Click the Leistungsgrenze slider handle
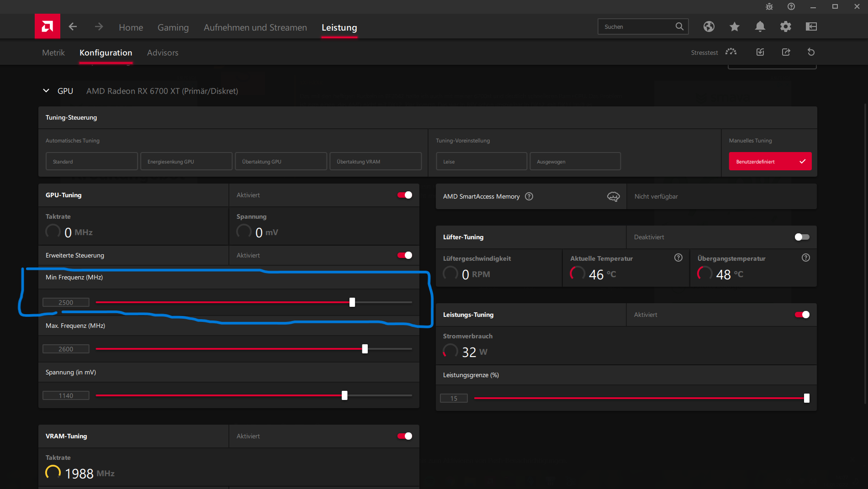Viewport: 868px width, 489px height. [x=807, y=398]
